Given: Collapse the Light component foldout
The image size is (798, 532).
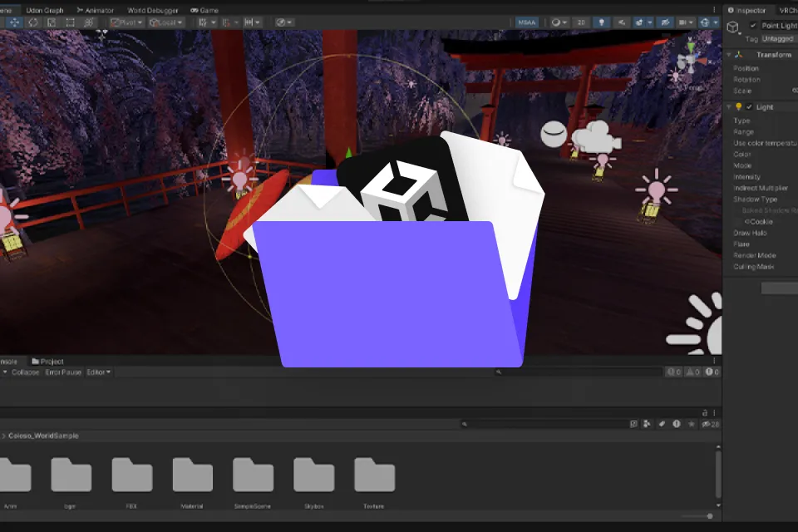Looking at the screenshot, I should coord(729,107).
